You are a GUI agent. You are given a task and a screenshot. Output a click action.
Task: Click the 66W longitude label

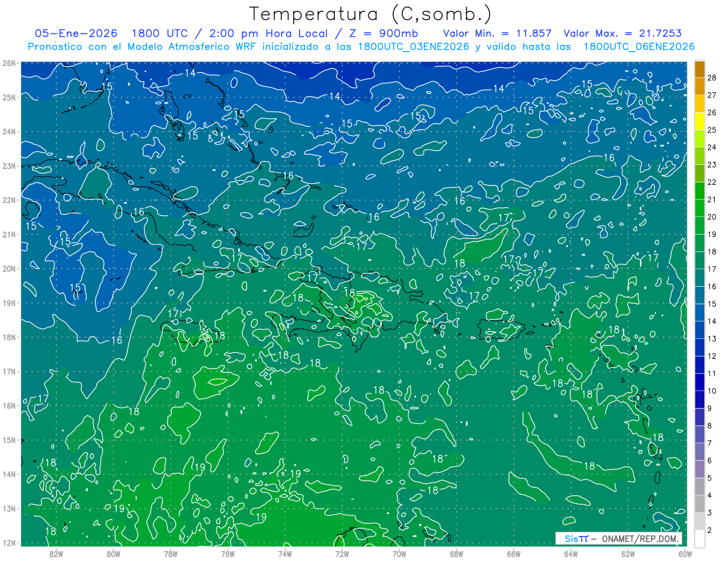[x=514, y=553]
